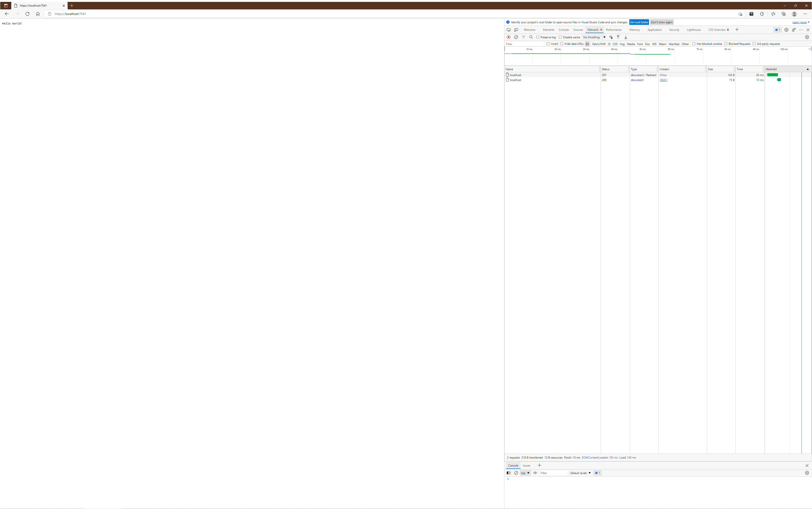
Task: Open the Lighthouse tab
Action: click(693, 30)
